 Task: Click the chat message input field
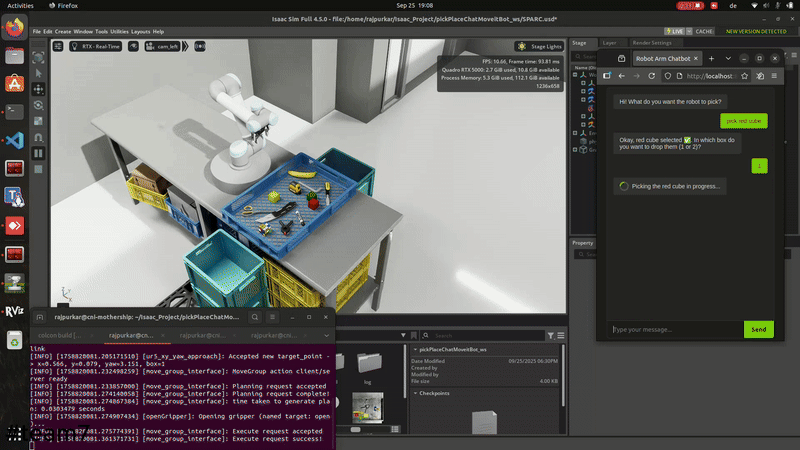(x=677, y=330)
